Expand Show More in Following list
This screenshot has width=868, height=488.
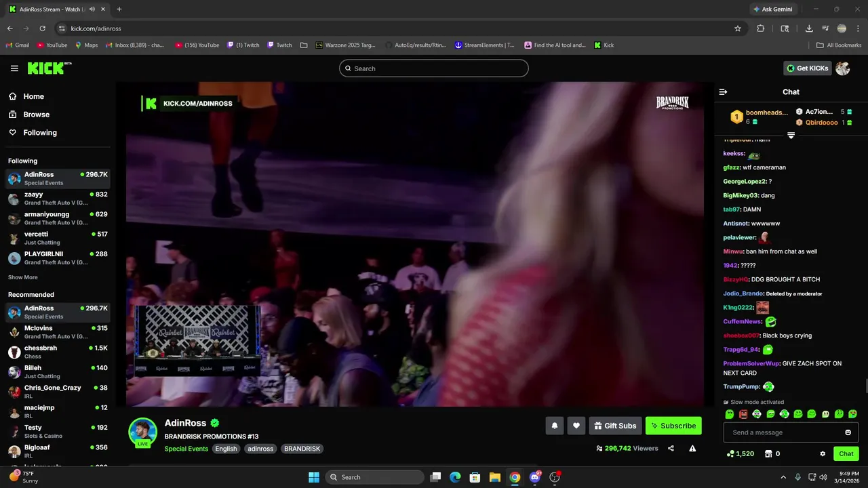(23, 277)
